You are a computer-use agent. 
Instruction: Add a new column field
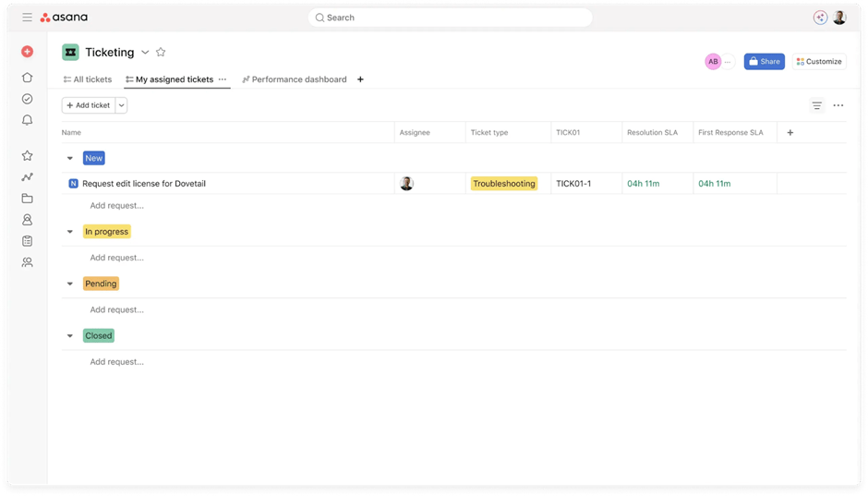790,132
